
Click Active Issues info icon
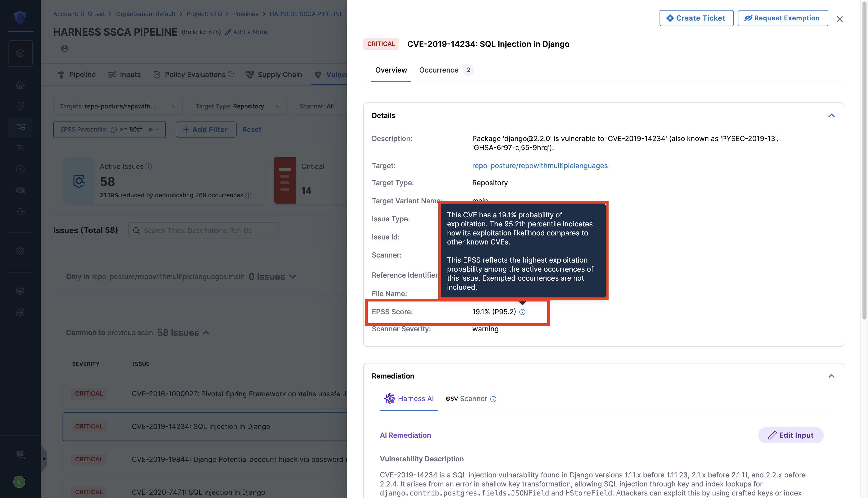click(149, 167)
